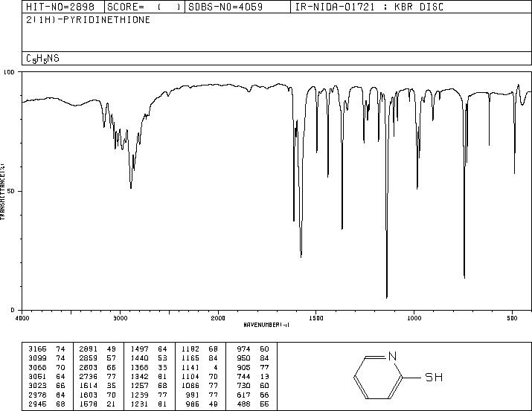Click the 2000 tick label on x-axis
This screenshot has height=411, width=532.
218,318
